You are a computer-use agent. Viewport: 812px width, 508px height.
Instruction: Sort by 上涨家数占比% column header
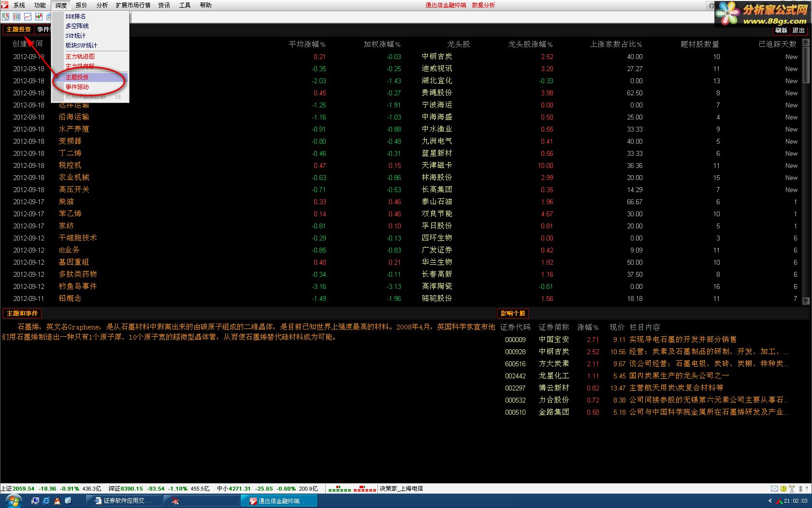pyautogui.click(x=616, y=44)
